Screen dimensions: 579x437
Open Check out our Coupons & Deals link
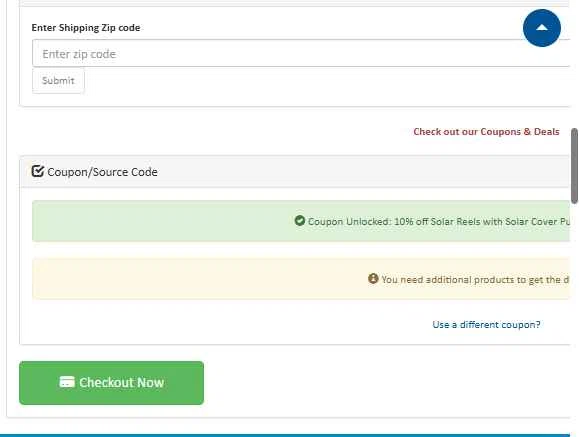[486, 132]
